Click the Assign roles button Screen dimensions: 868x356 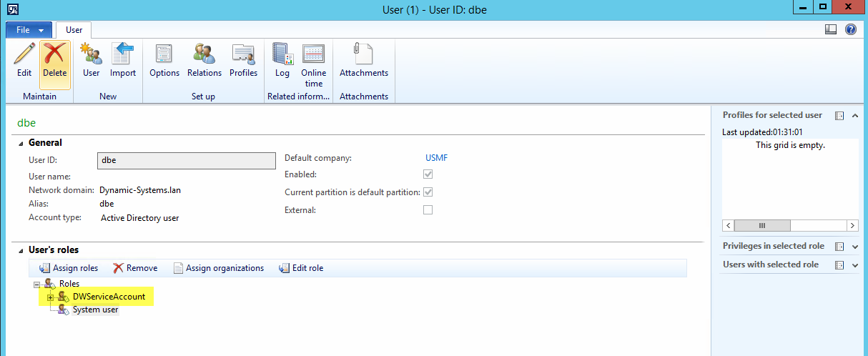[69, 268]
